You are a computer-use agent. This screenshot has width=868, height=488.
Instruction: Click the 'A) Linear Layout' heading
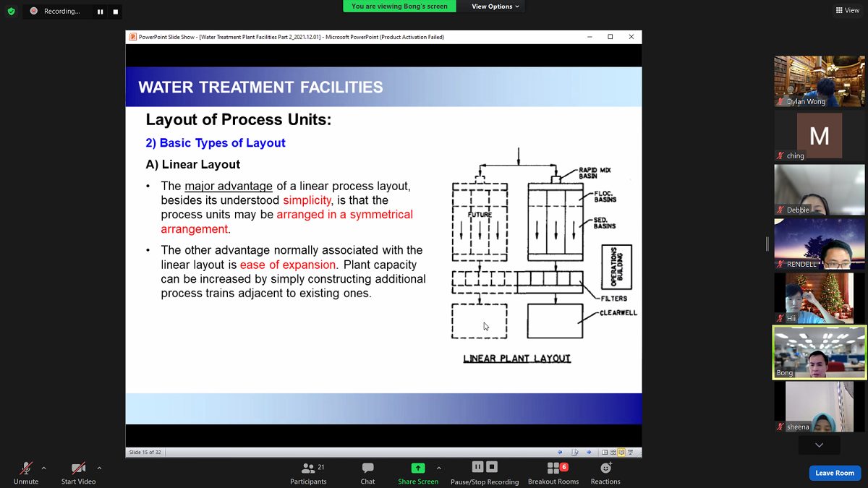193,165
